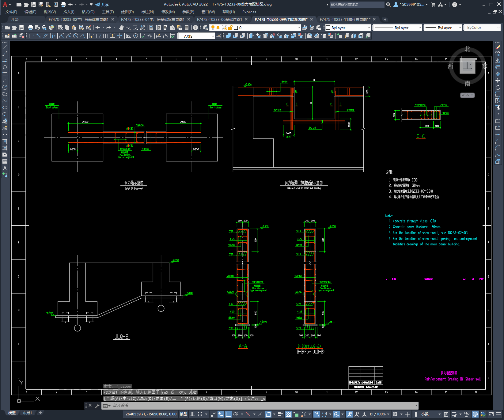The height and width of the screenshot is (420, 504).
Task: Toggle object snap tracking in status bar
Action: pyautogui.click(x=260, y=414)
